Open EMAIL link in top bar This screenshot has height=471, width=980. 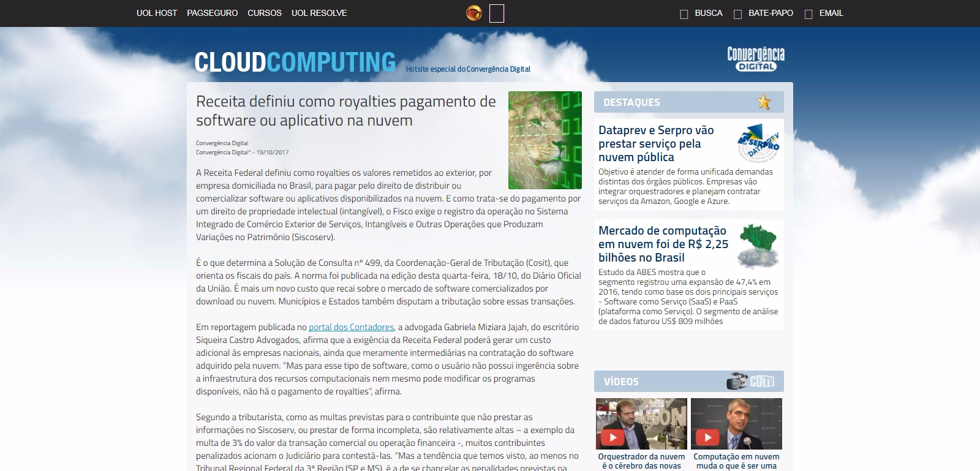831,13
